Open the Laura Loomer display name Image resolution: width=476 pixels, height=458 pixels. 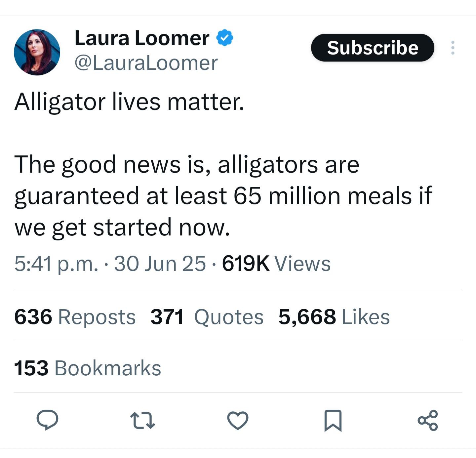(x=142, y=38)
